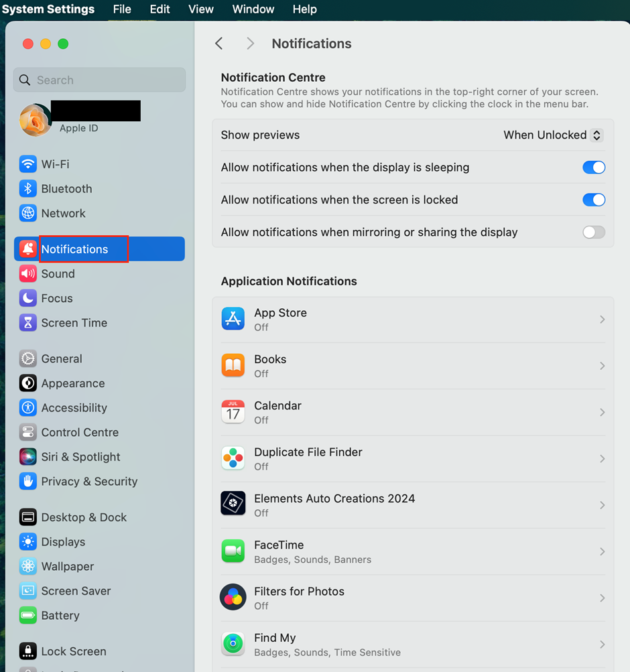Expand Calendar notification settings chevron
630x672 pixels.
(x=602, y=412)
